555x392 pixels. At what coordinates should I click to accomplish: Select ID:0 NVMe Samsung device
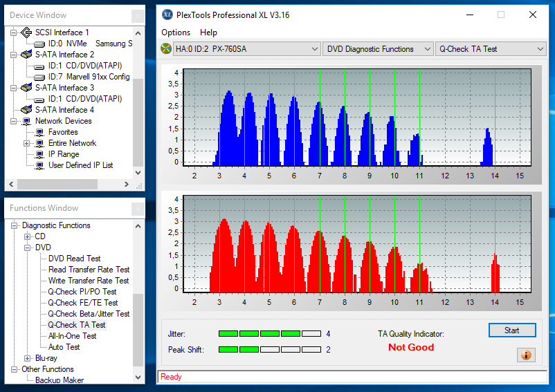click(90, 44)
